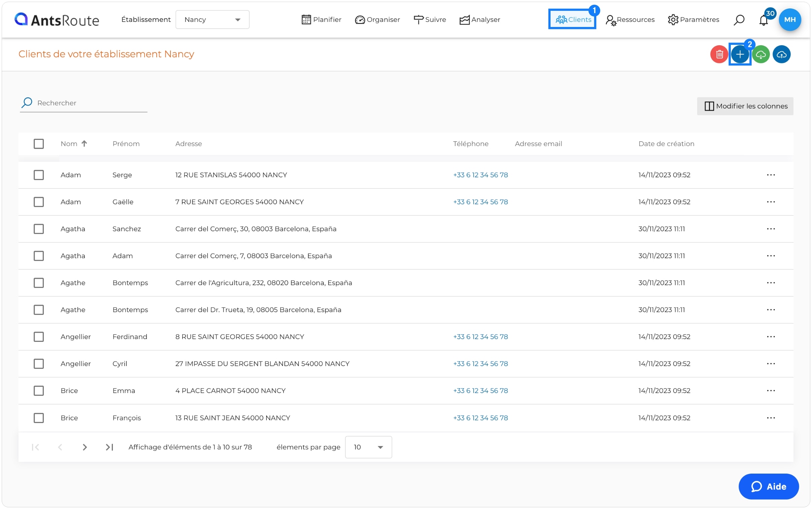Open the Planifier menu
The width and height of the screenshot is (812, 509).
[321, 20]
